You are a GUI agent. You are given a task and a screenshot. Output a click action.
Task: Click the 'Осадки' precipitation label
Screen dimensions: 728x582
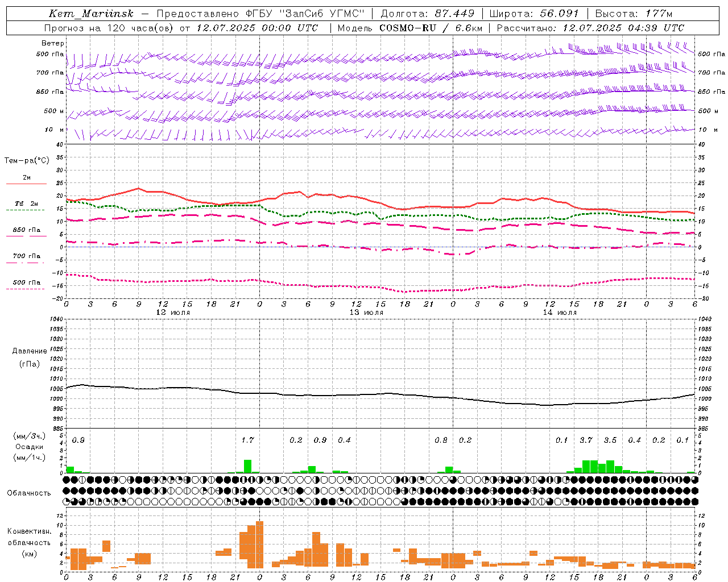[30, 447]
